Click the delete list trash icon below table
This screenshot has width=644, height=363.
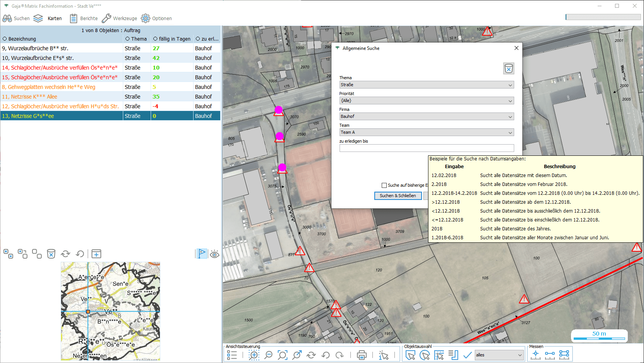click(51, 254)
